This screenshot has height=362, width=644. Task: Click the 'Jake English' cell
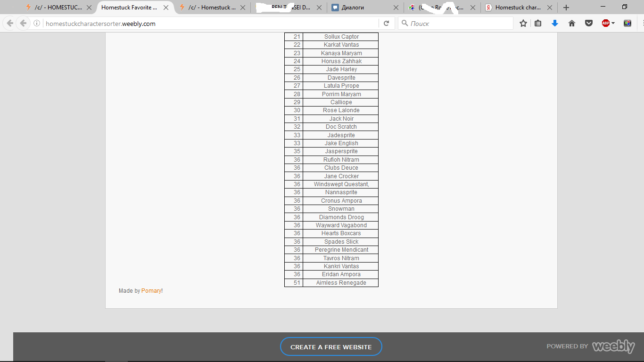341,143
